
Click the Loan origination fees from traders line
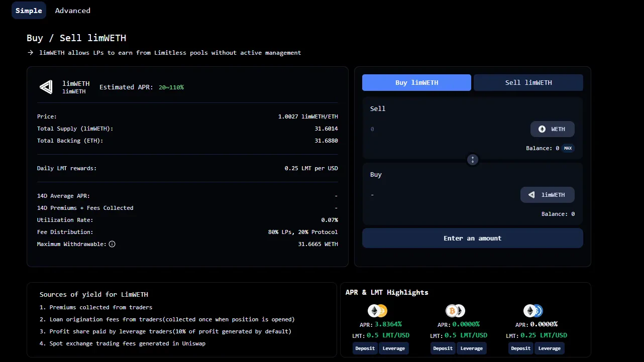pos(167,319)
